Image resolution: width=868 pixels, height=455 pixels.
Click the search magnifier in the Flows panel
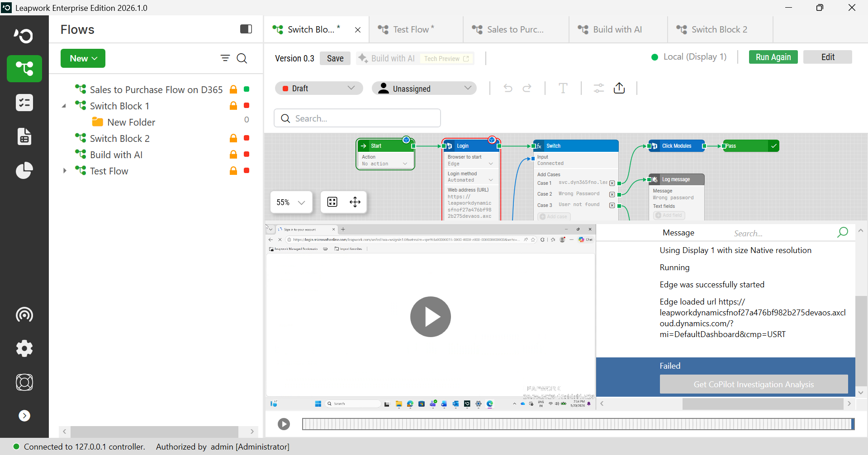242,58
